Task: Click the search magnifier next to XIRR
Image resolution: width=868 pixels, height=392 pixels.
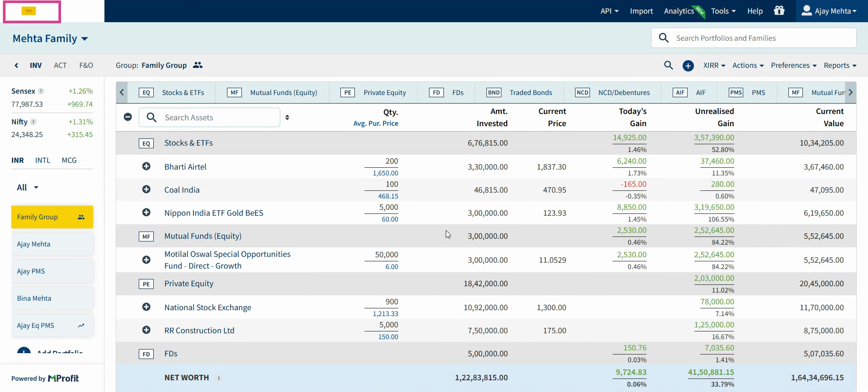Action: coord(668,65)
